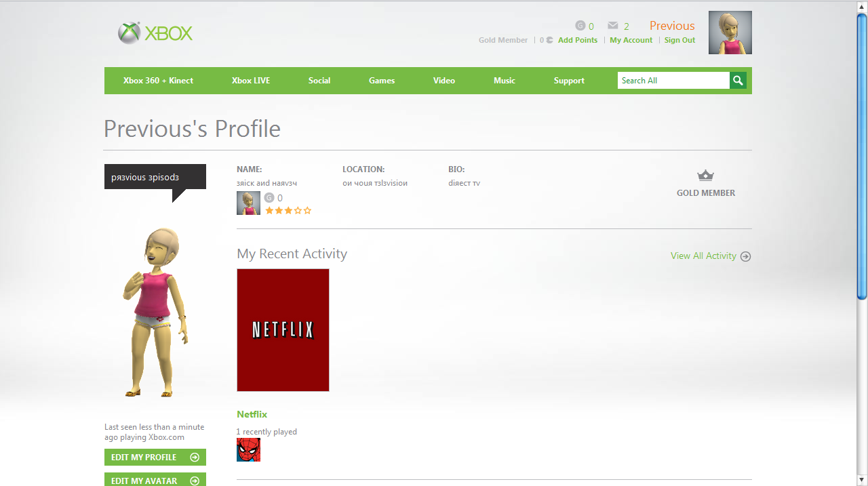Viewport: 868px width, 486px height.
Task: Click the "Gold Member" header text
Action: point(503,40)
